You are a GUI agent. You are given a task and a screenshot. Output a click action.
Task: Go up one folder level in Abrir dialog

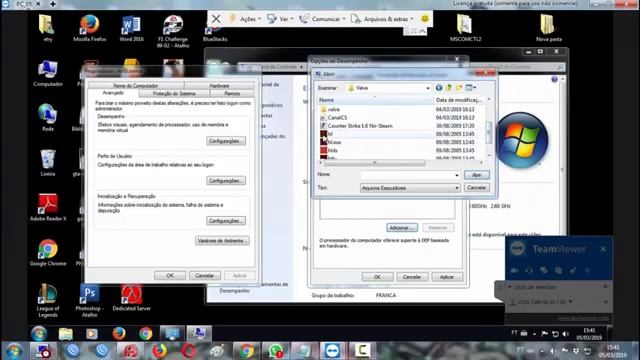click(449, 88)
